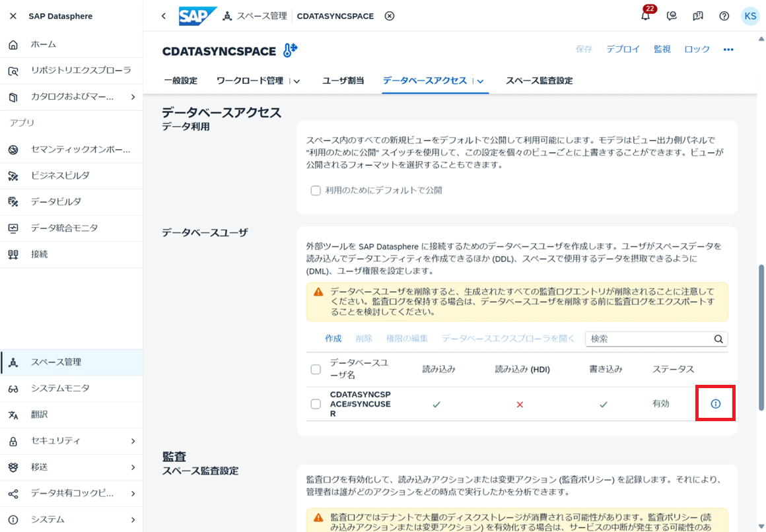The width and height of the screenshot is (766, 532).
Task: Click the vertical scrollbar thumb
Action: point(761,338)
